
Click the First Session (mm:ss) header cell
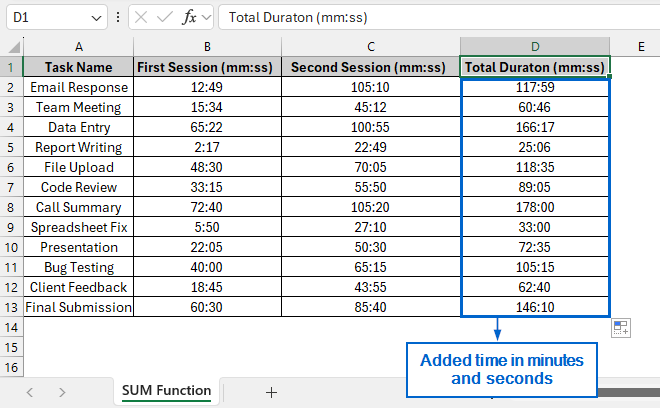pyautogui.click(x=207, y=67)
